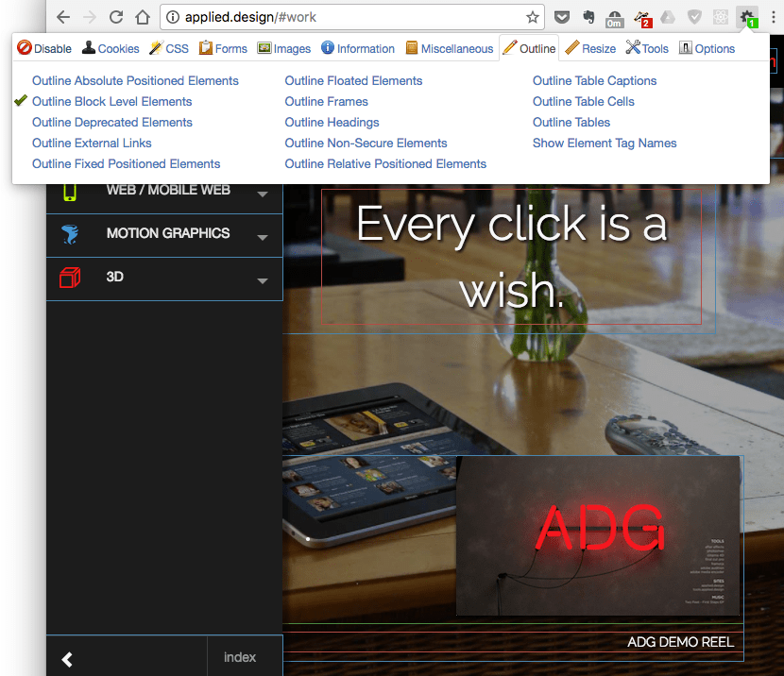Click the back chevron beside index
784x676 pixels.
point(68,659)
